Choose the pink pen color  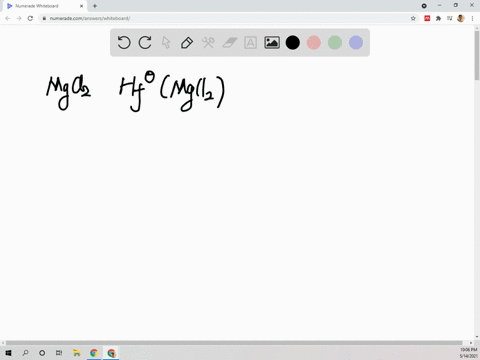pyautogui.click(x=314, y=43)
